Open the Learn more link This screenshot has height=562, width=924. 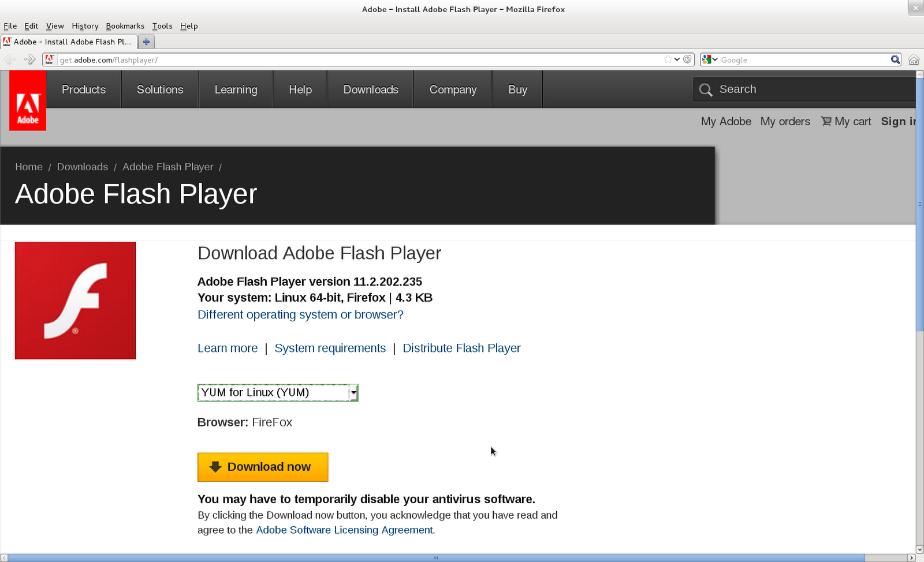[x=228, y=348]
